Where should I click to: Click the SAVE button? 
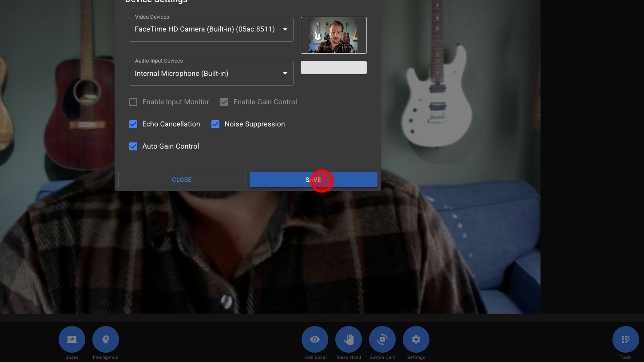tap(313, 180)
